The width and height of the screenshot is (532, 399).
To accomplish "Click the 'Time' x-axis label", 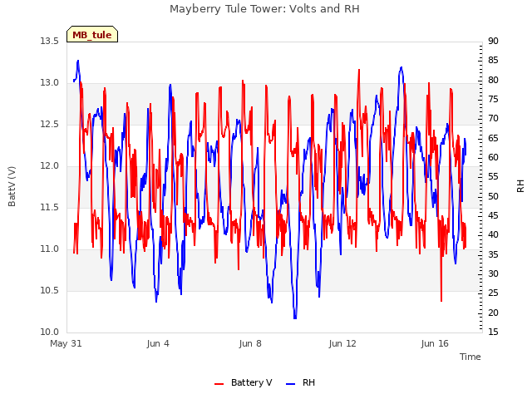I will click(x=470, y=357).
